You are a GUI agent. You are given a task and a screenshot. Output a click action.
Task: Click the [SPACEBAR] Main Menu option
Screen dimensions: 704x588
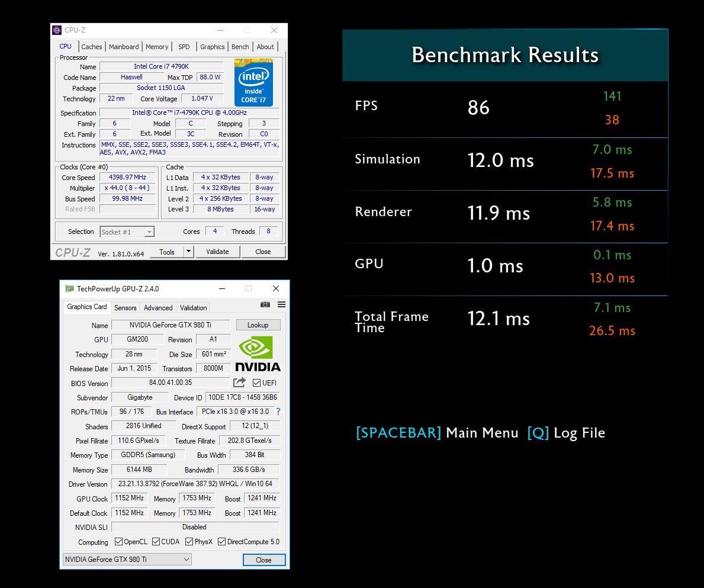[x=437, y=433]
